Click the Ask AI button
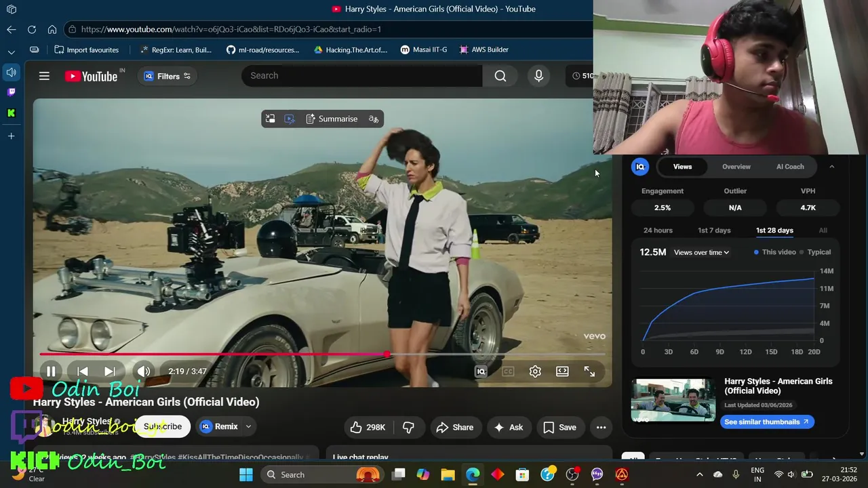The height and width of the screenshot is (488, 868). tap(509, 427)
